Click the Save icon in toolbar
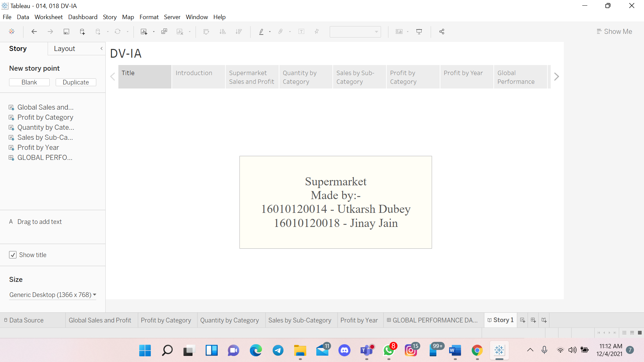Screen dimensions: 644x362 66,32
